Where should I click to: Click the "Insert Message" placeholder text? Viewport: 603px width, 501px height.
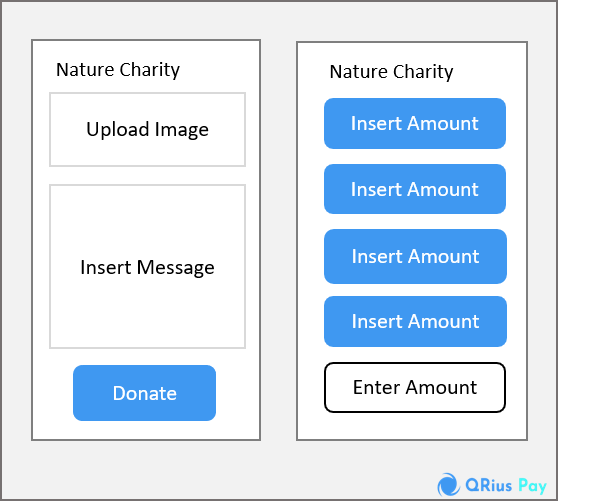pos(147,268)
